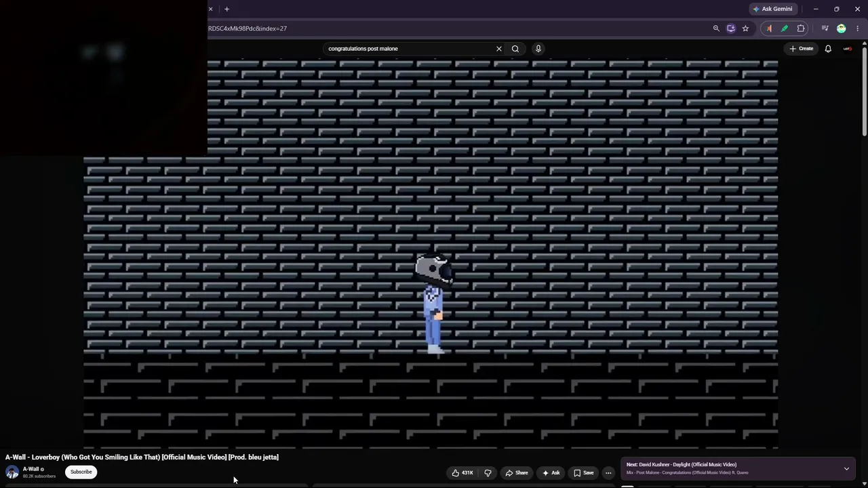The width and height of the screenshot is (868, 488).
Task: Subscribe to the A-Wall channel
Action: (x=81, y=472)
